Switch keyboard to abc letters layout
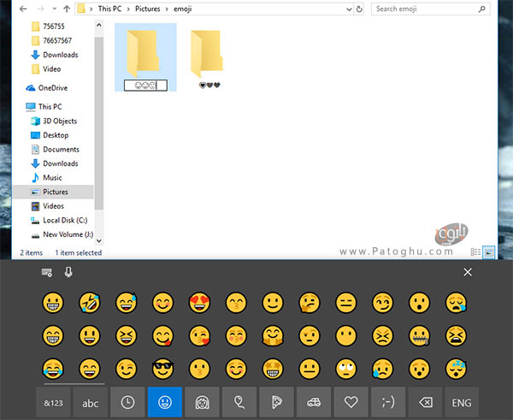 91,402
